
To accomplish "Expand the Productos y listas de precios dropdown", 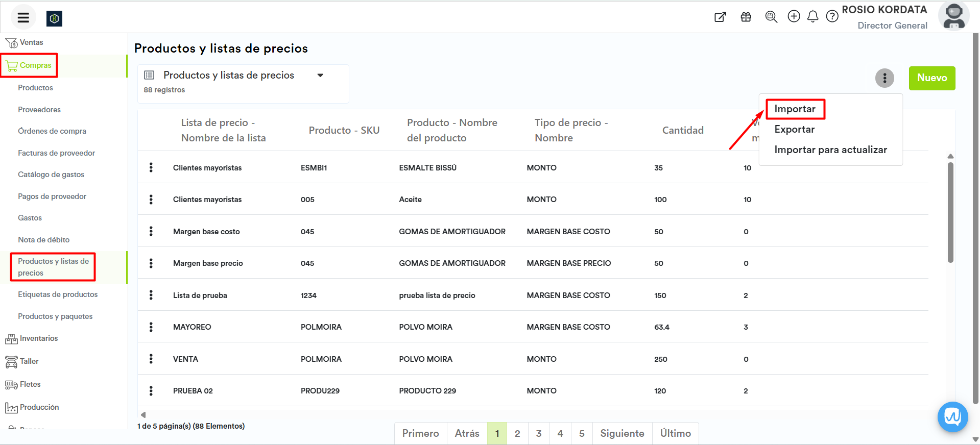I will [320, 76].
